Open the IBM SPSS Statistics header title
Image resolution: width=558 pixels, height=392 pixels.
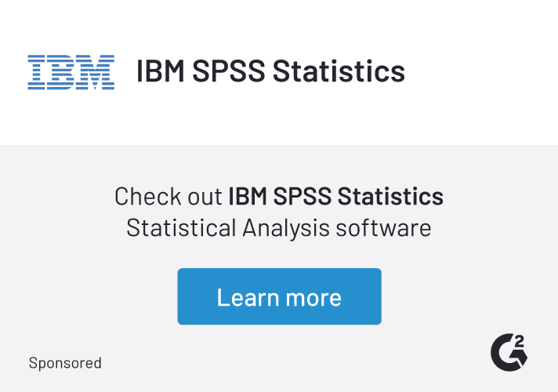270,71
